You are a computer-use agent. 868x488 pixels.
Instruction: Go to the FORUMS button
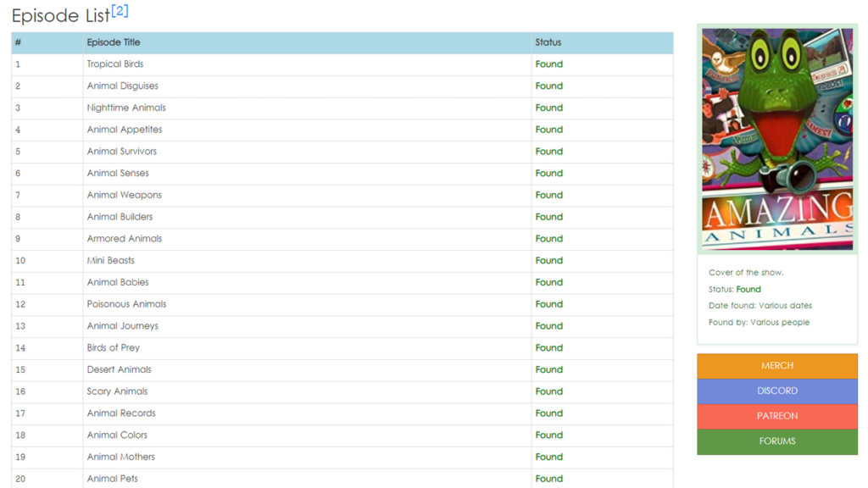coord(777,441)
